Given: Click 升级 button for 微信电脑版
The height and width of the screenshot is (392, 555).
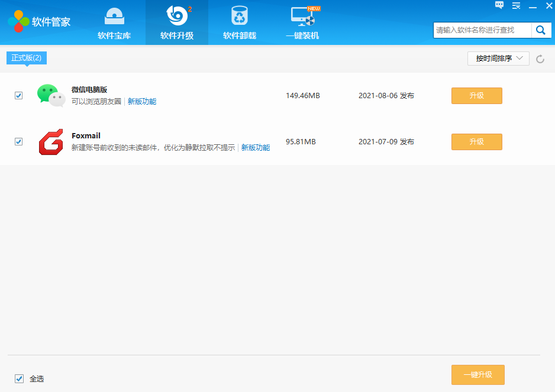Looking at the screenshot, I should tap(476, 96).
